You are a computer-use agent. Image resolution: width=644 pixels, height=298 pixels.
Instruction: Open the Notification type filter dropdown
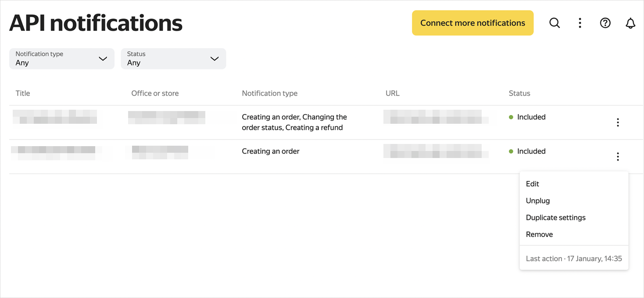click(x=61, y=58)
